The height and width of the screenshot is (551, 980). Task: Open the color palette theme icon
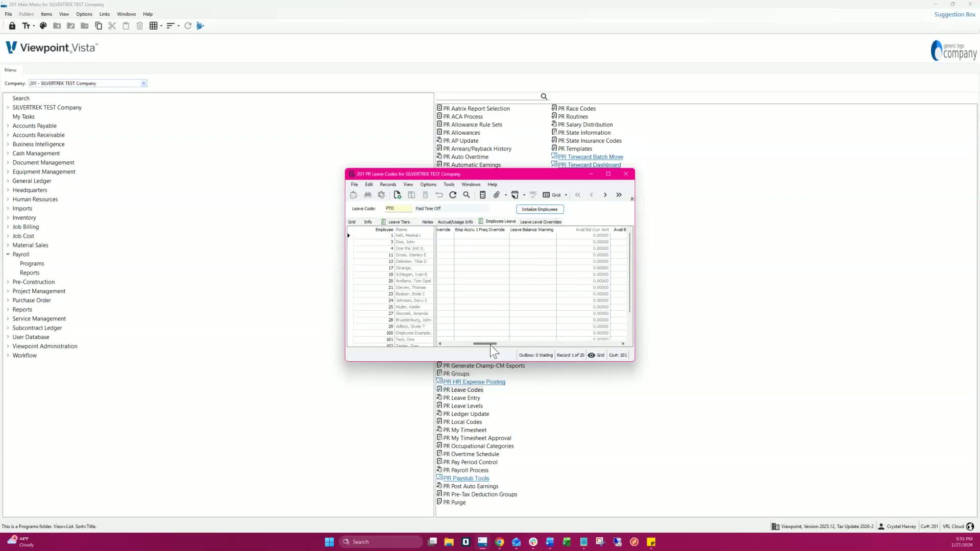click(43, 26)
